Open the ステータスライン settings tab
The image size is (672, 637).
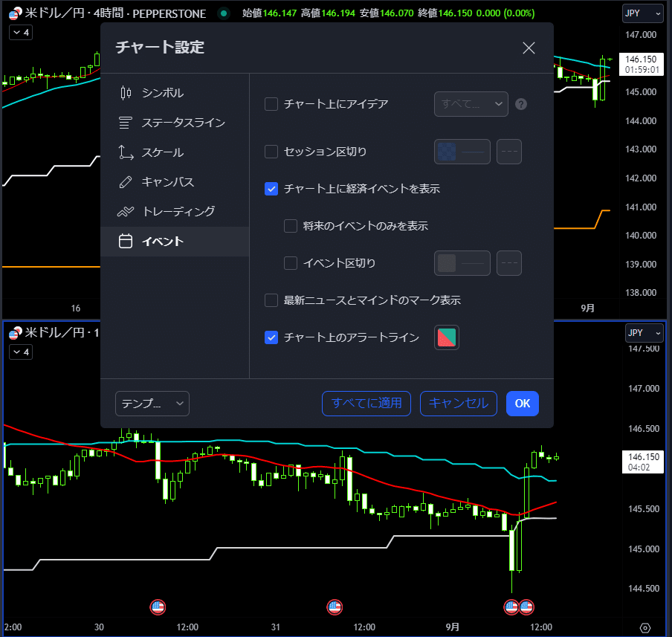(x=175, y=123)
